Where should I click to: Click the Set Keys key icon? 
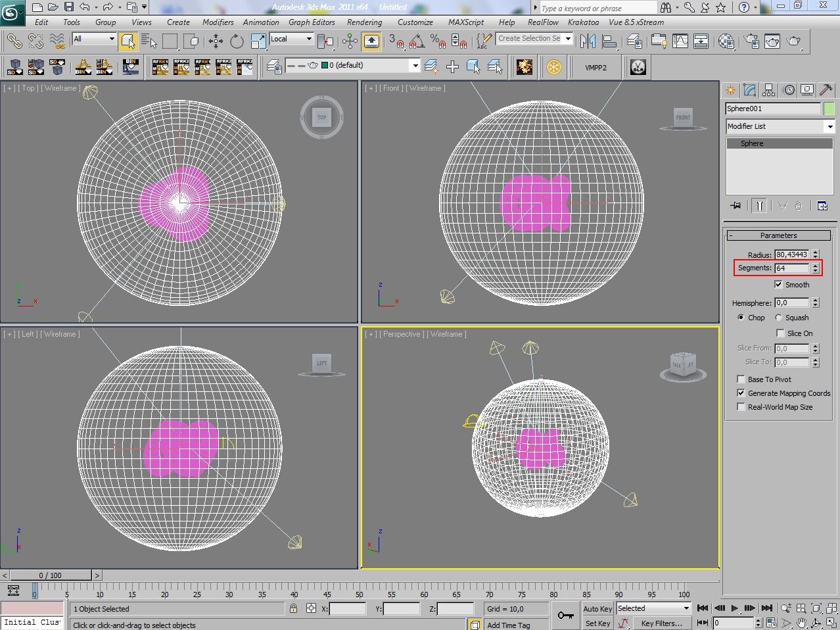[x=565, y=616]
